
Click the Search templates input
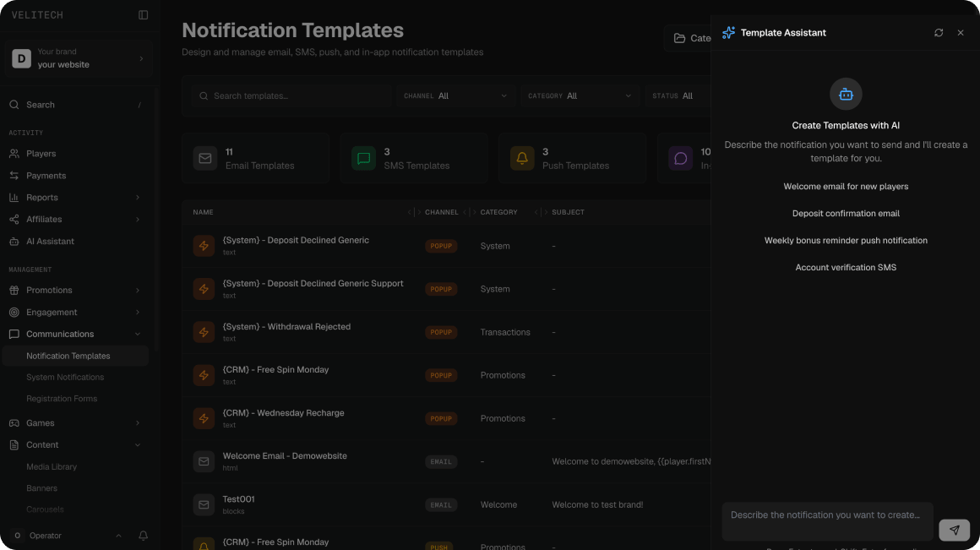[291, 96]
